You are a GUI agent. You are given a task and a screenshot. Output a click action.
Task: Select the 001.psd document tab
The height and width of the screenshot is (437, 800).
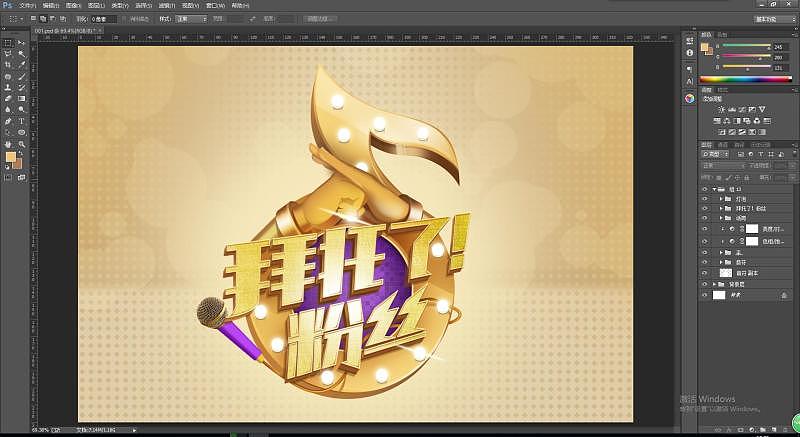66,31
